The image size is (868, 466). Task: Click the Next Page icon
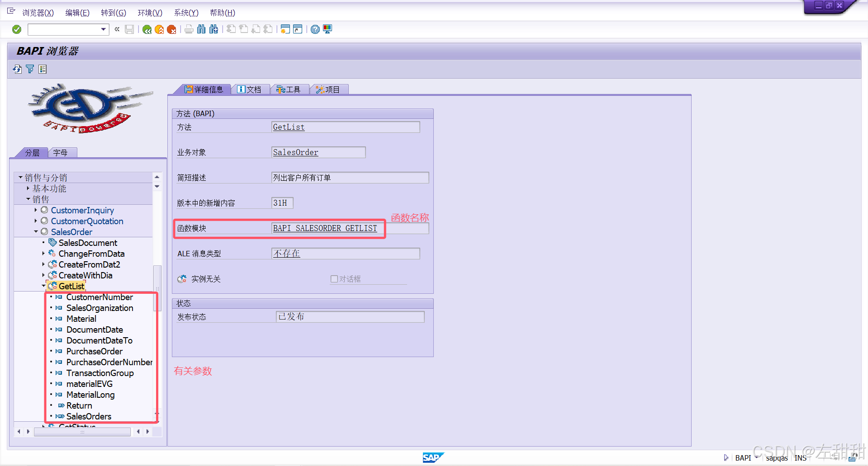(x=256, y=29)
